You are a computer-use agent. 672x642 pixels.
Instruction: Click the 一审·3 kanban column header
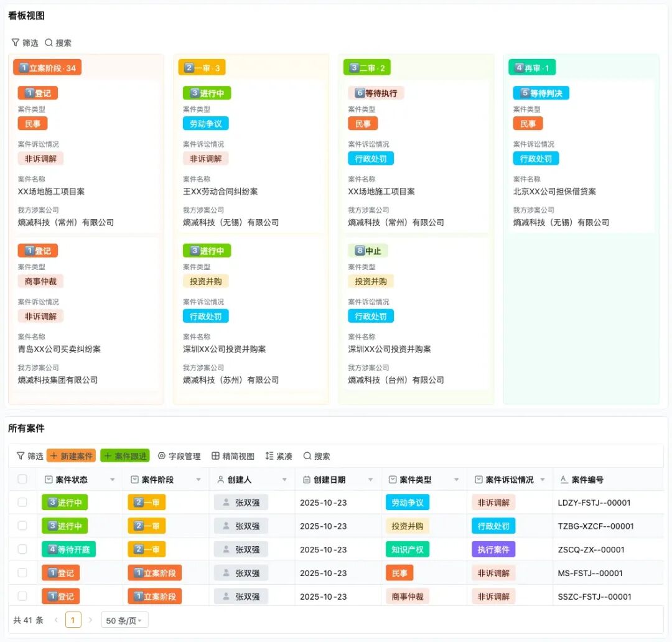[202, 68]
